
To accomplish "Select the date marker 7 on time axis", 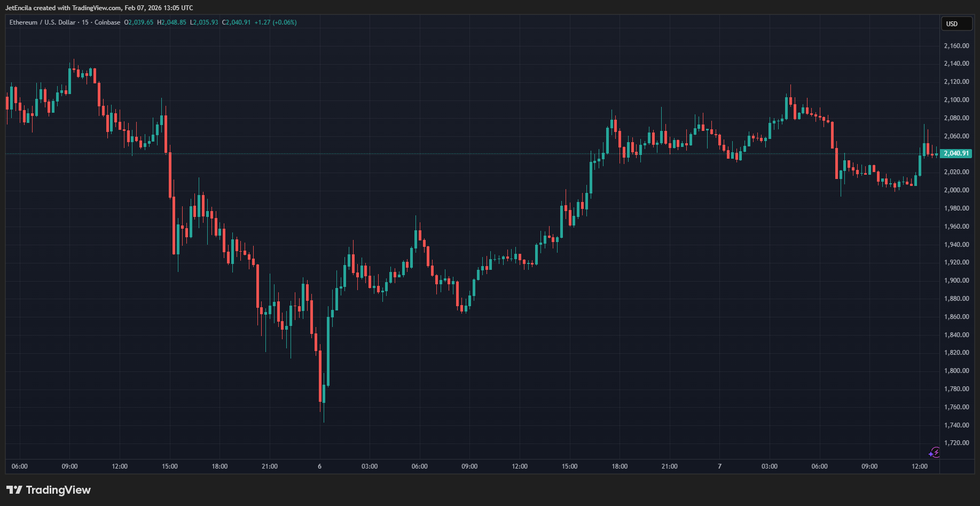I will (x=719, y=466).
